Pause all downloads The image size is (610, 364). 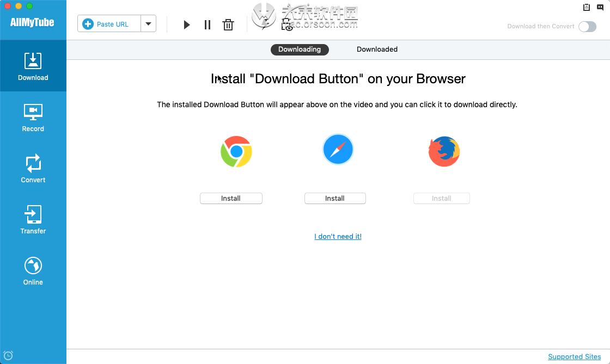point(208,25)
